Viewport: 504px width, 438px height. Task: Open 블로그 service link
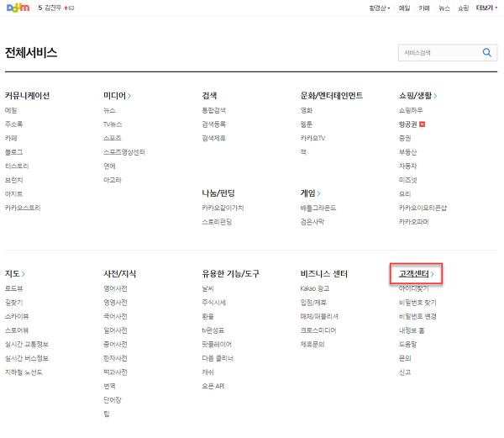click(x=13, y=152)
